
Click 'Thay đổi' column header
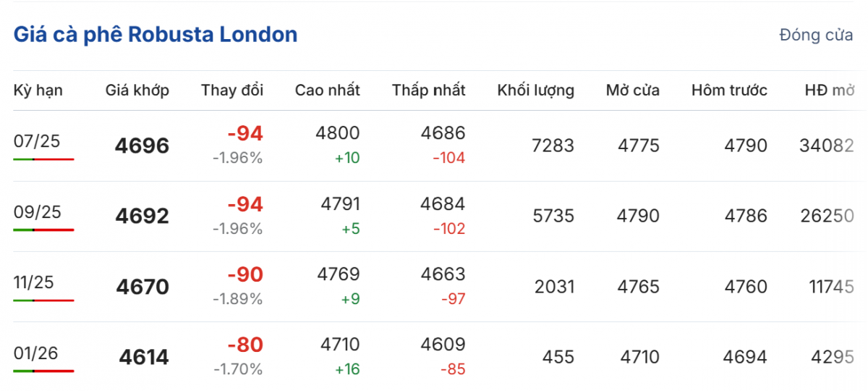(x=232, y=91)
